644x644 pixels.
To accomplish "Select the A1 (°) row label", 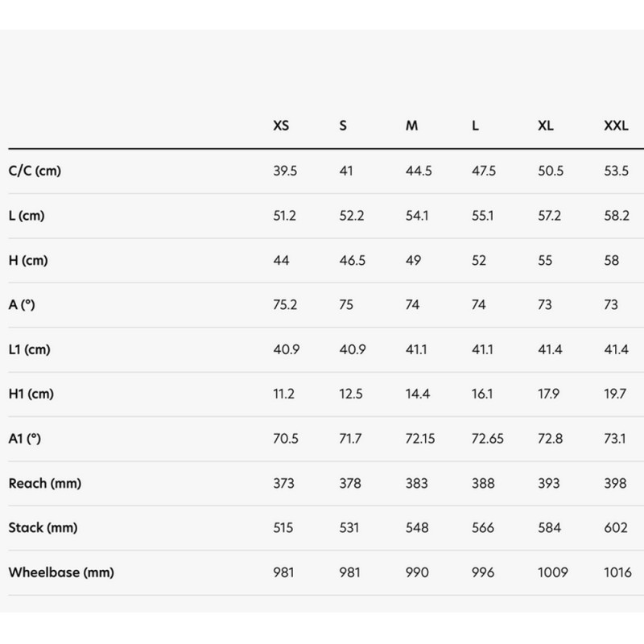I will [25, 439].
